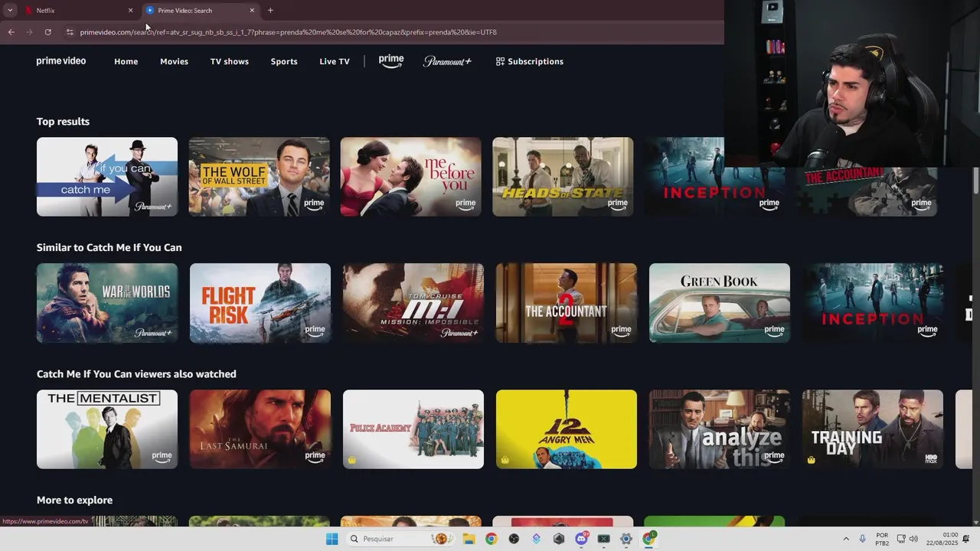
Task: Close the Prime Video: Search tab
Action: (252, 11)
